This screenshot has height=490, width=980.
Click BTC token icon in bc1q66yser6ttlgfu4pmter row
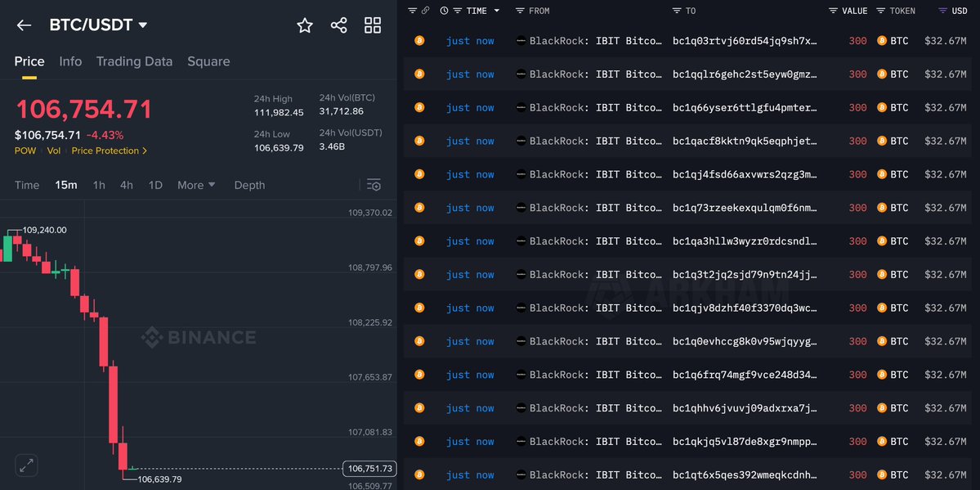(x=882, y=108)
